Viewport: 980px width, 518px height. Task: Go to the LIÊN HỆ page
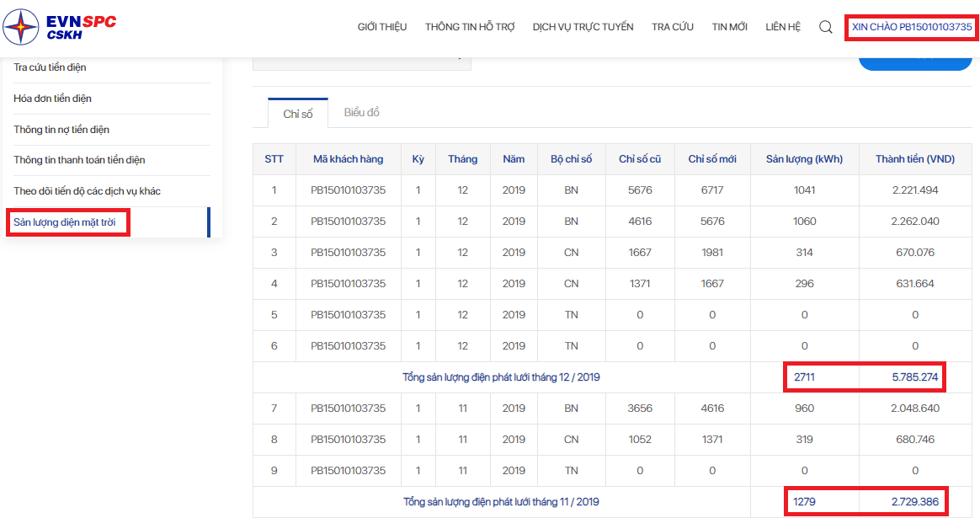782,27
